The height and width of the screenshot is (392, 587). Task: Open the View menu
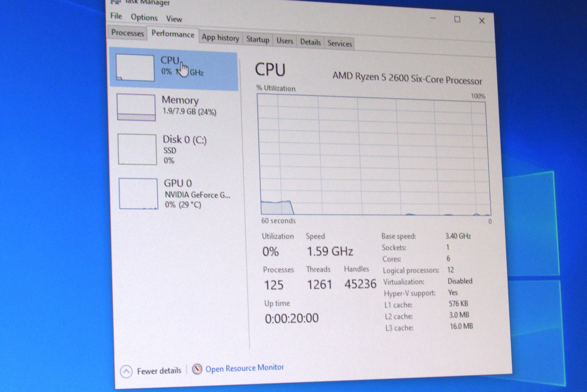174,19
